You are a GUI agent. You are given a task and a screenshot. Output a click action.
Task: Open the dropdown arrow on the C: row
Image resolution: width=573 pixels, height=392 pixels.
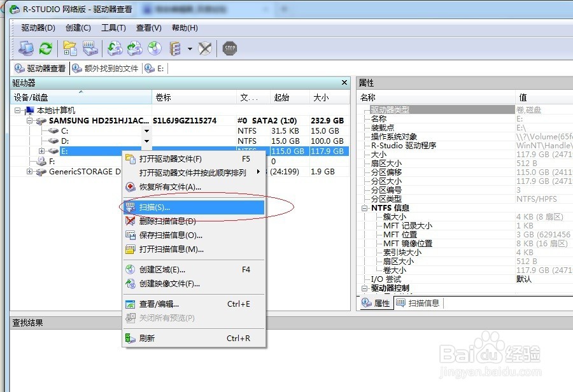pos(146,131)
